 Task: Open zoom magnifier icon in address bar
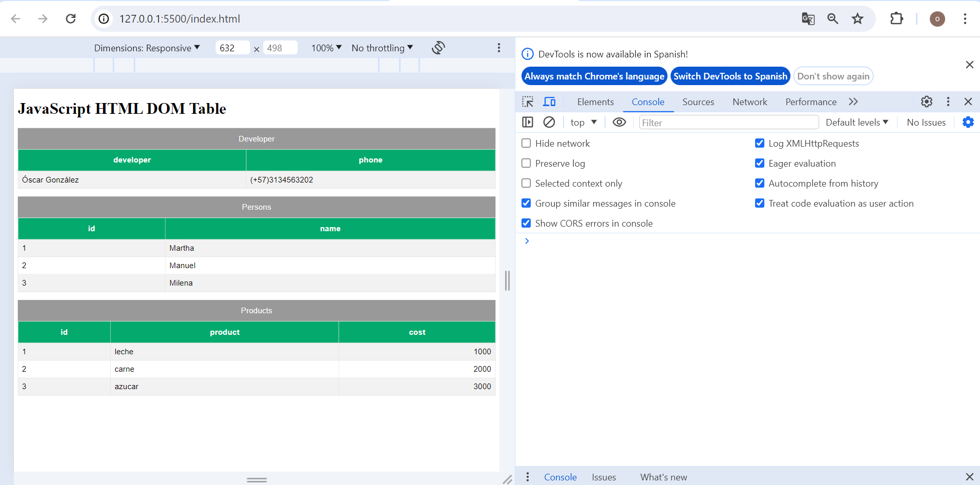tap(833, 19)
